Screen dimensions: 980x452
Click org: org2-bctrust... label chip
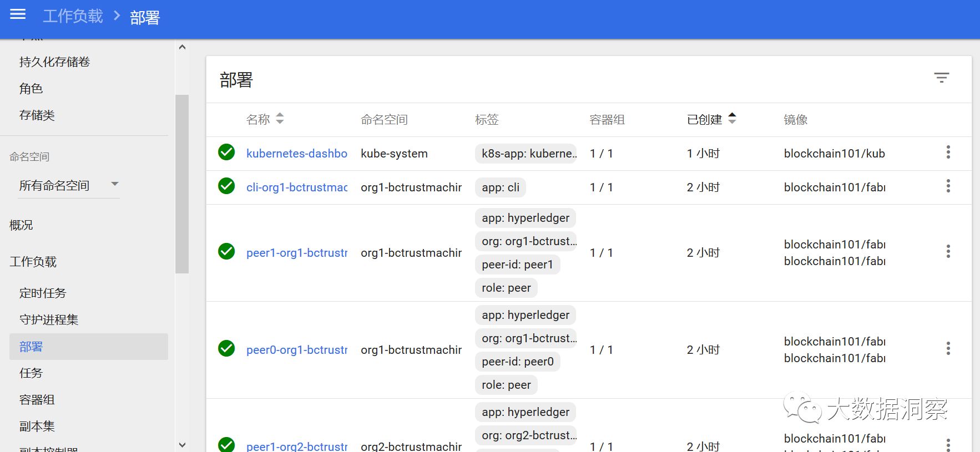click(x=526, y=435)
